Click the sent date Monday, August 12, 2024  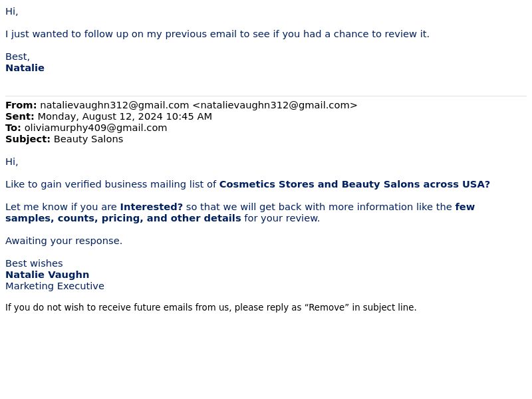[x=100, y=116]
